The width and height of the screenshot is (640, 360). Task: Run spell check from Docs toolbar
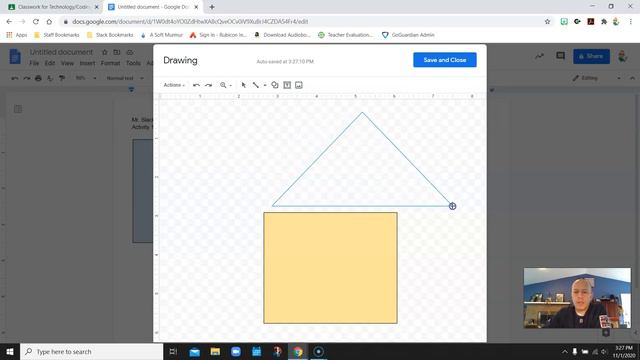(50, 78)
